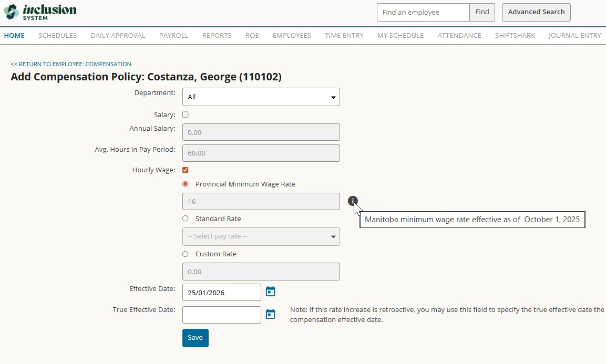Click the Find button
Viewport: 606px width, 364px height.
coord(482,13)
